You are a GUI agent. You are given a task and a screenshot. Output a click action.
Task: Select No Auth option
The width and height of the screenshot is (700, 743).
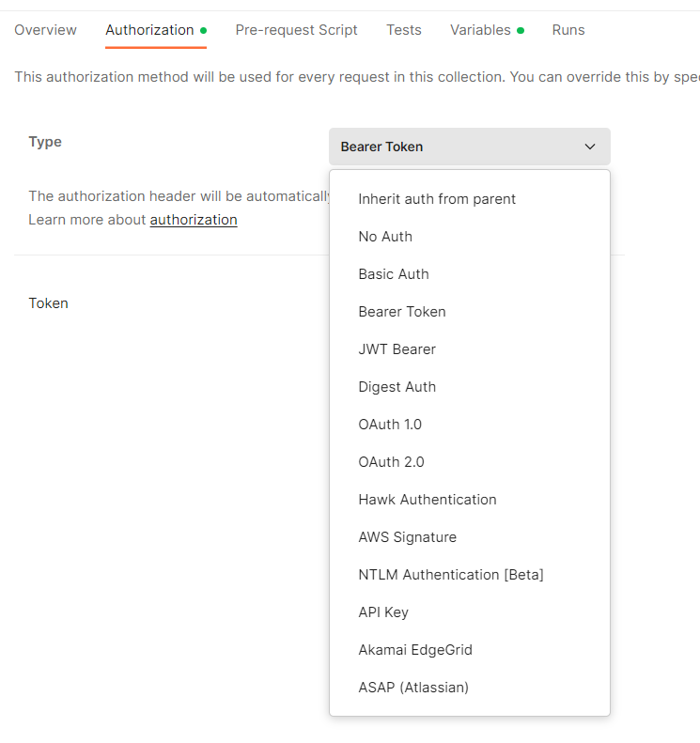385,237
